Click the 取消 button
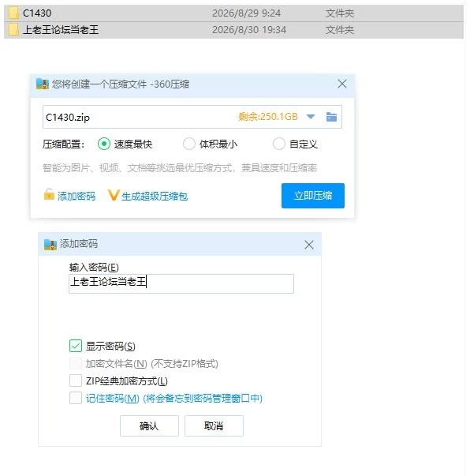This screenshot has width=470, height=476. click(x=214, y=426)
